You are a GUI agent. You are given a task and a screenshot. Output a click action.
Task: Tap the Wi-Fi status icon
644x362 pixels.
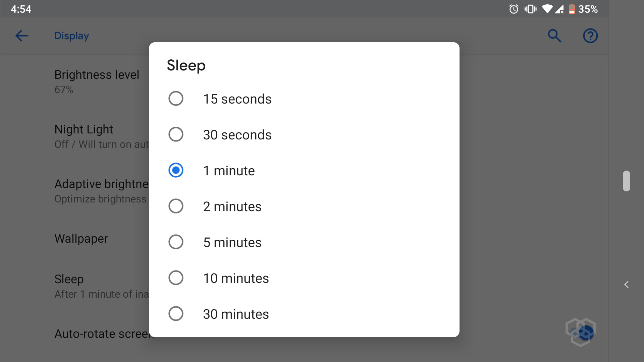(546, 9)
